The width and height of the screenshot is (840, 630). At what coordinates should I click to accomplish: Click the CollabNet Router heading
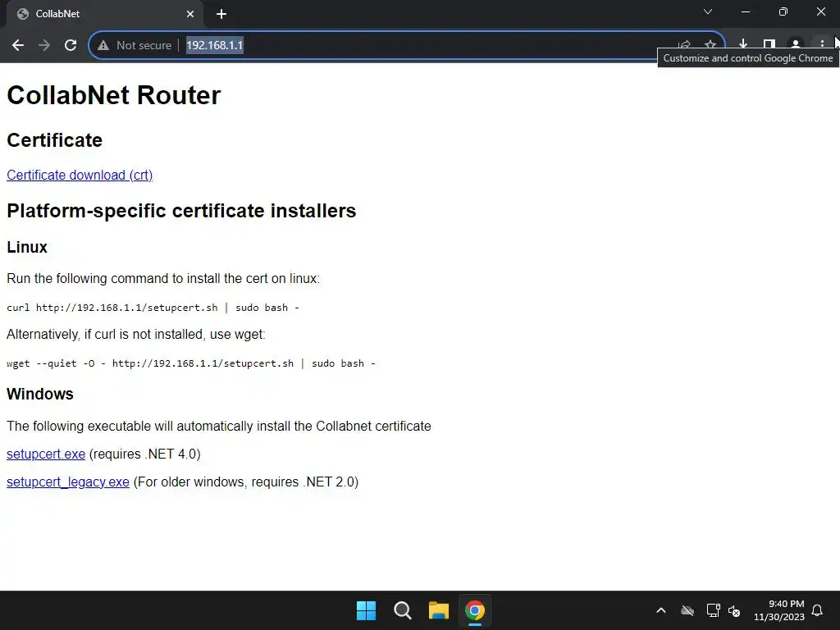tap(113, 95)
